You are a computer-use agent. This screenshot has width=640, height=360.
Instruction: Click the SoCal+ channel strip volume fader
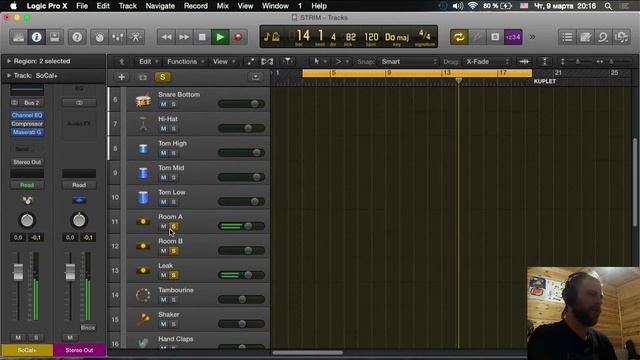18,272
